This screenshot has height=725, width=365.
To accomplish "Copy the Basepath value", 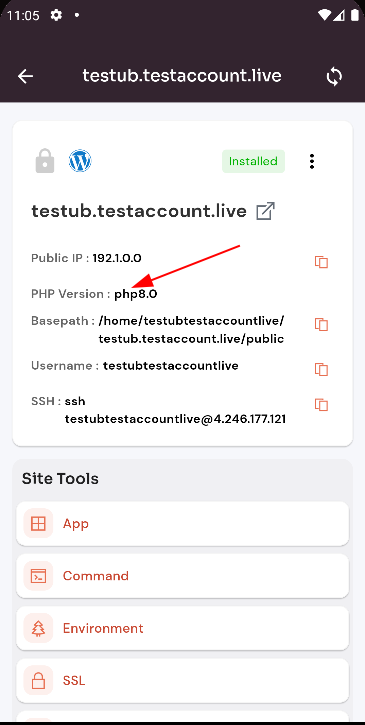I will [x=322, y=324].
